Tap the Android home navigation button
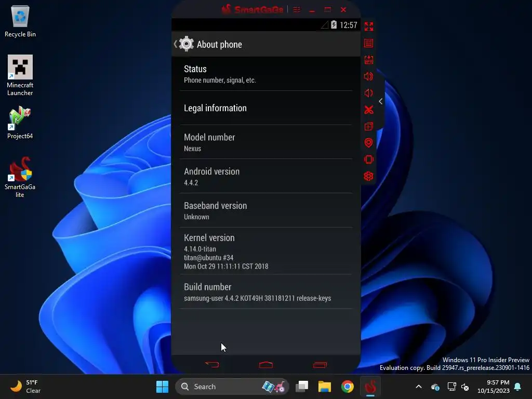The width and height of the screenshot is (532, 399). click(266, 365)
